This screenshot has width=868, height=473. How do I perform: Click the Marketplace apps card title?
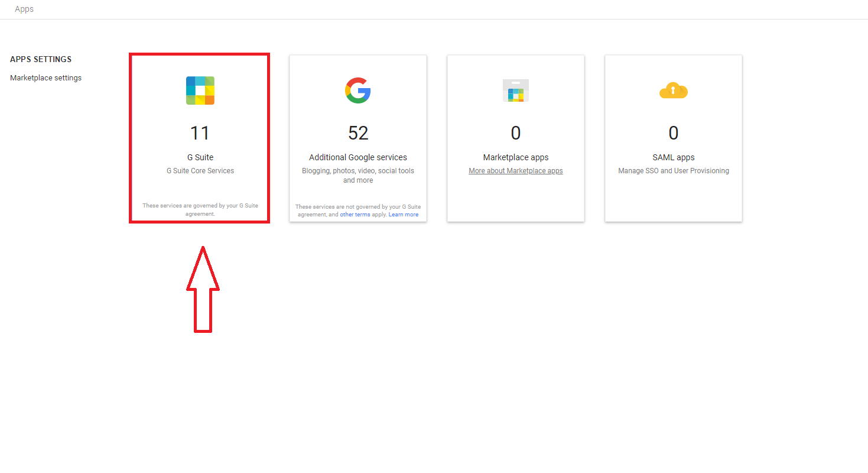coord(516,157)
